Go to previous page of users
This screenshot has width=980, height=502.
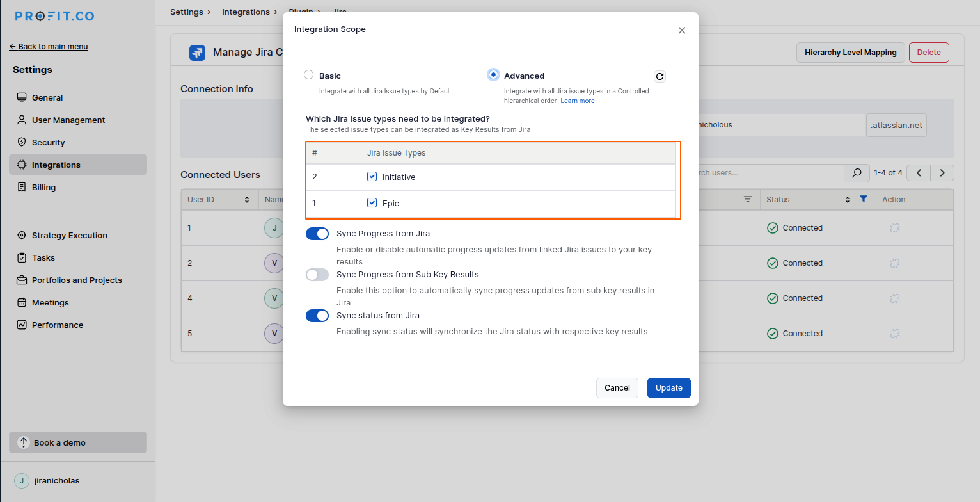point(919,173)
